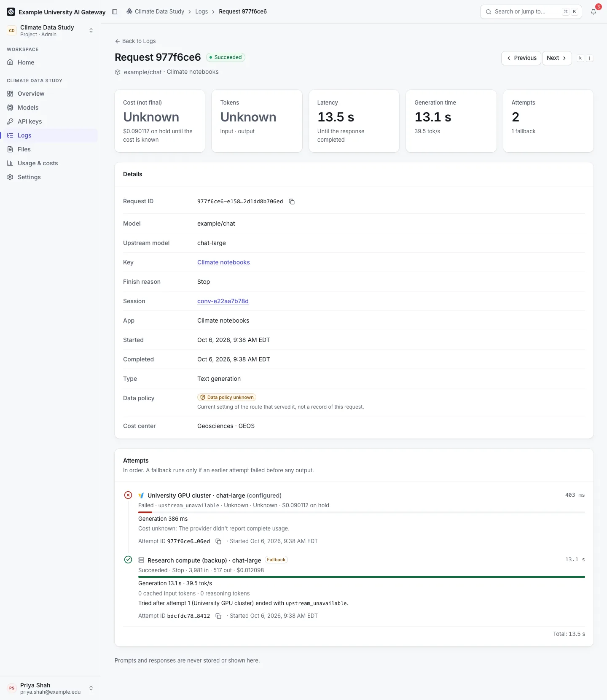The width and height of the screenshot is (607, 700).
Task: Click the Cost (not final) card
Action: 160,121
